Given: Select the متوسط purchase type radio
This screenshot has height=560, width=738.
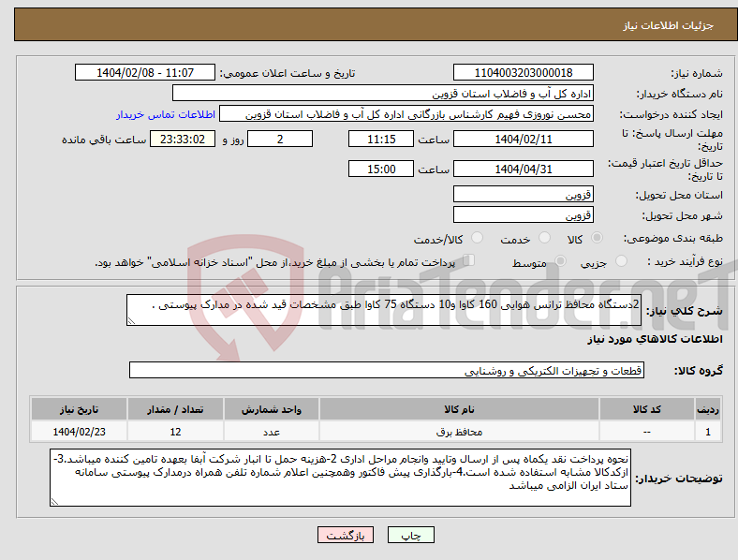Looking at the screenshot, I should coord(560,260).
